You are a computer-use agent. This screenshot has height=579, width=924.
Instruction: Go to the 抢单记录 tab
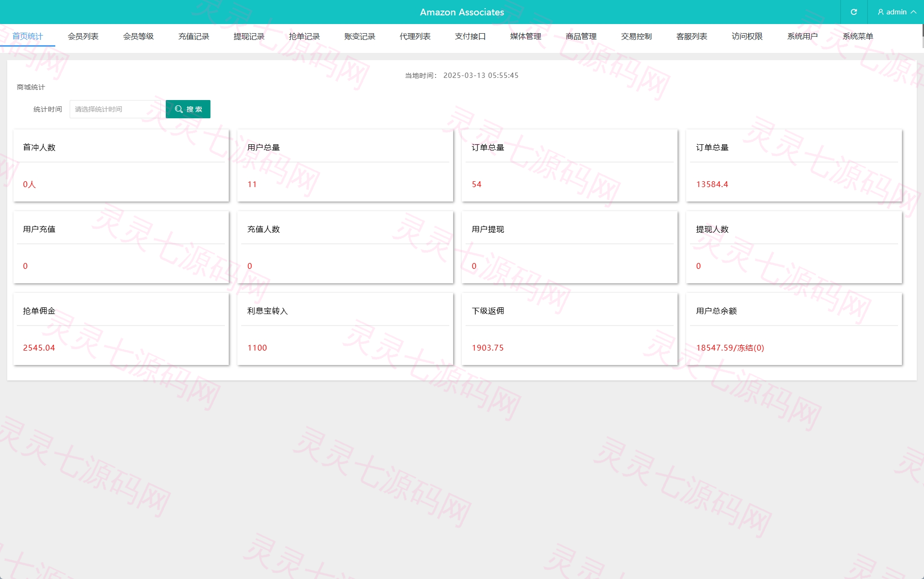click(x=304, y=36)
